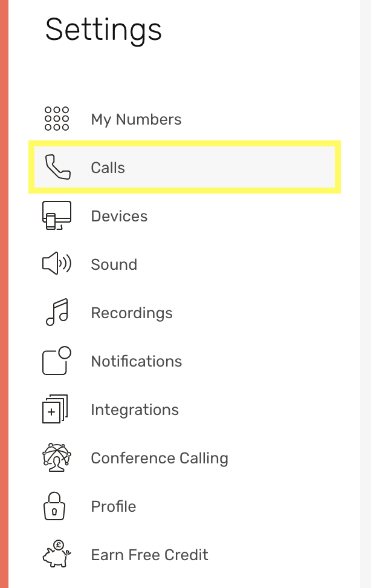Open the Recordings settings entry
Viewport: 371px width, 588px height.
tap(132, 313)
